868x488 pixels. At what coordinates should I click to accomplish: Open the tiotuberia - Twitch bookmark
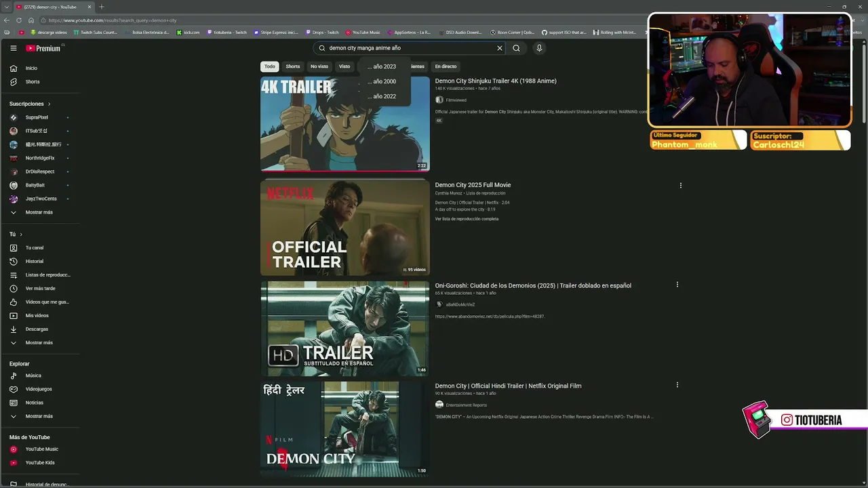226,33
